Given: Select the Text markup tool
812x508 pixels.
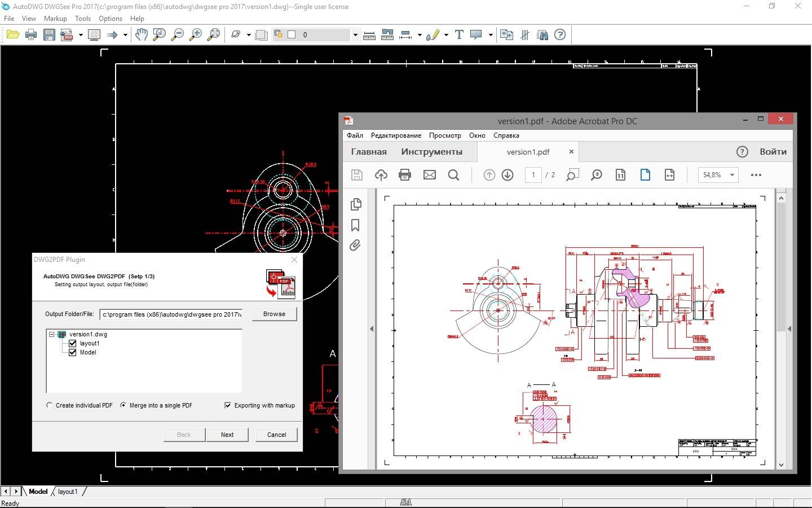Looking at the screenshot, I should (459, 35).
